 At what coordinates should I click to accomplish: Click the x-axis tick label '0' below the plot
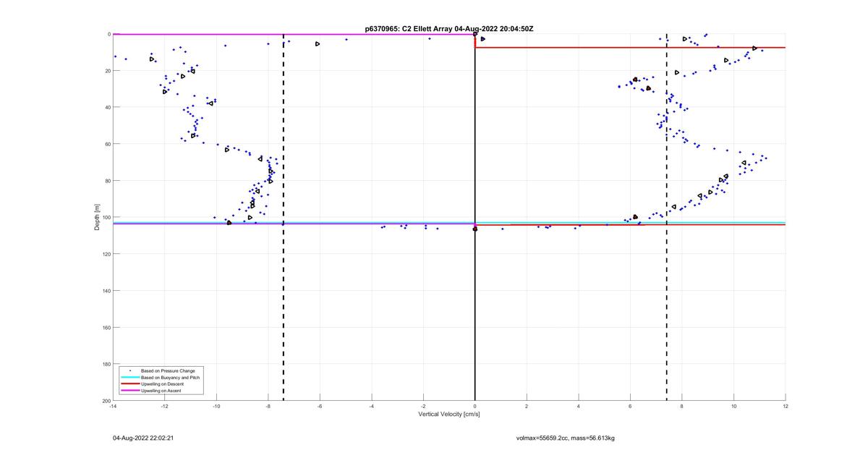[x=475, y=406]
